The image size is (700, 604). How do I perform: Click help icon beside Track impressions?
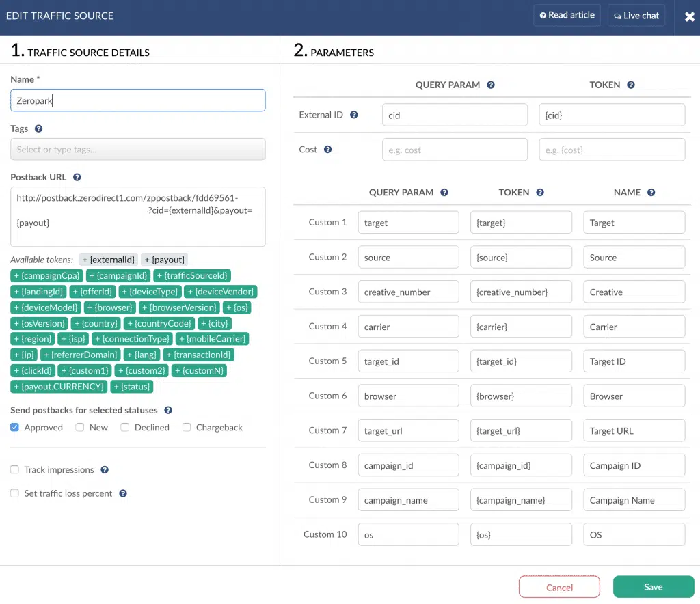pyautogui.click(x=105, y=470)
